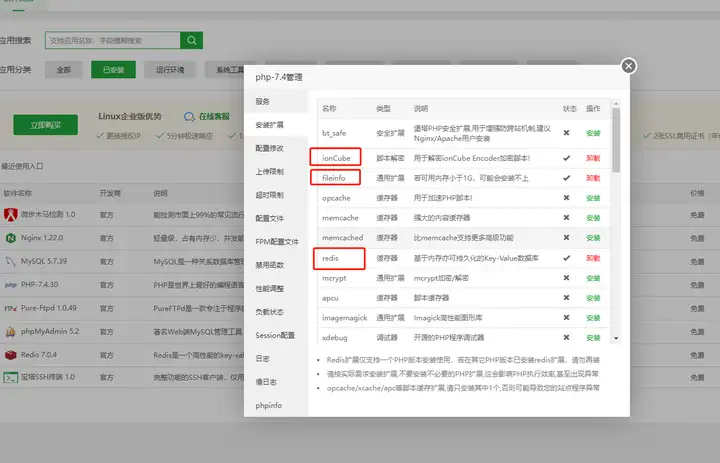
Task: Click the extension list scrollbar down arrow
Action: (616, 339)
